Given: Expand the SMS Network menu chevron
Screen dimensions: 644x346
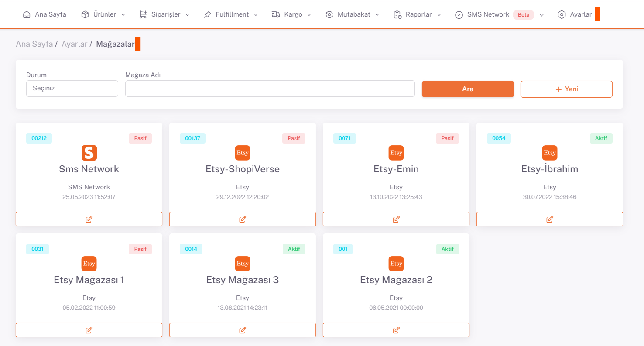Looking at the screenshot, I should (541, 15).
